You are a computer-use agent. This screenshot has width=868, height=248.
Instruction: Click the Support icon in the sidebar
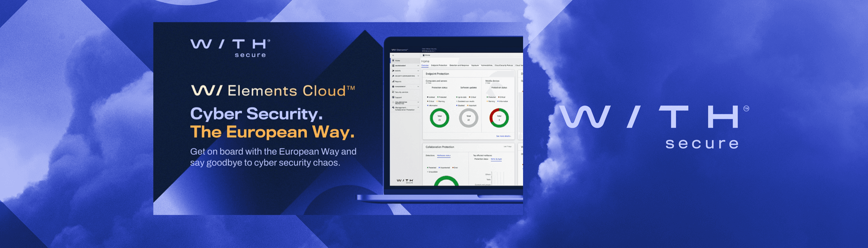(393, 97)
